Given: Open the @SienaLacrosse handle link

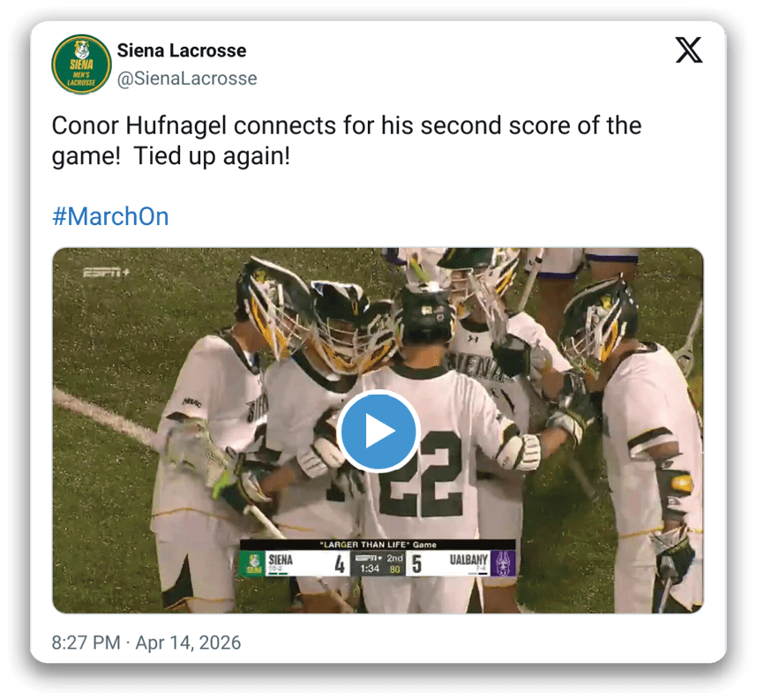Looking at the screenshot, I should point(187,79).
